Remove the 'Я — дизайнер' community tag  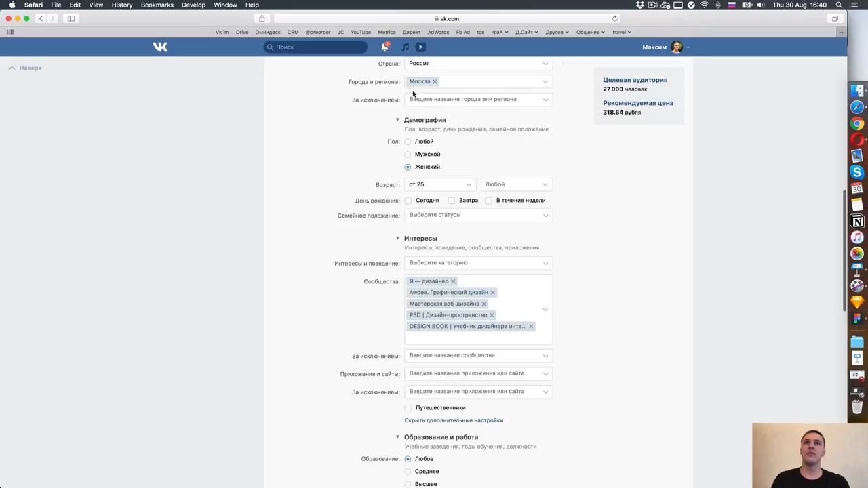click(x=453, y=281)
